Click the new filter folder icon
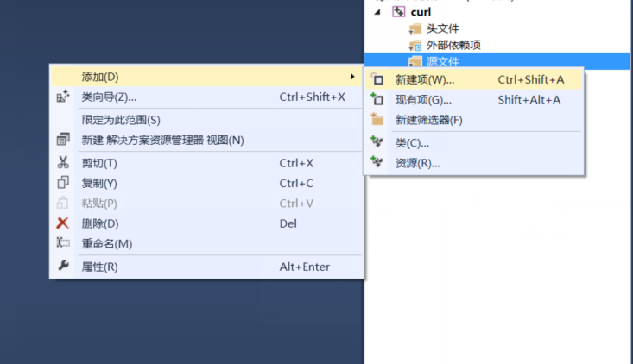The height and width of the screenshot is (364, 633). 377,119
